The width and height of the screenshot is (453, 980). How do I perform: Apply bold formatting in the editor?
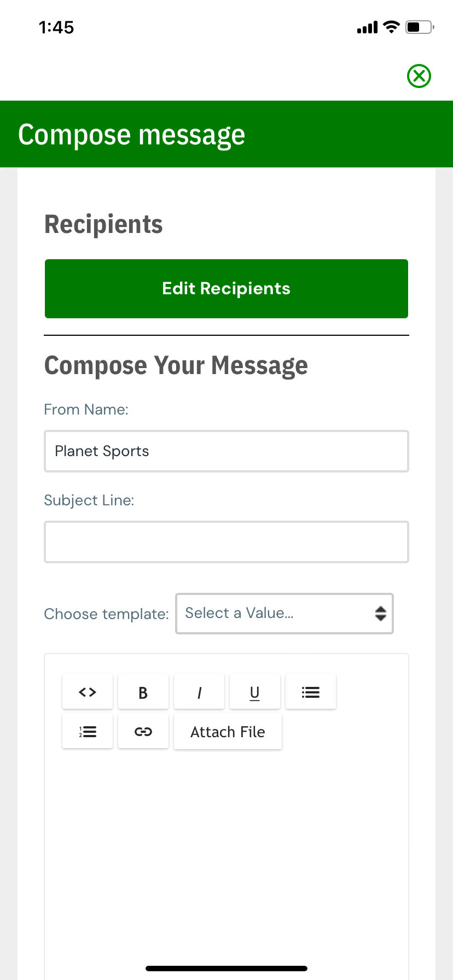pos(143,692)
